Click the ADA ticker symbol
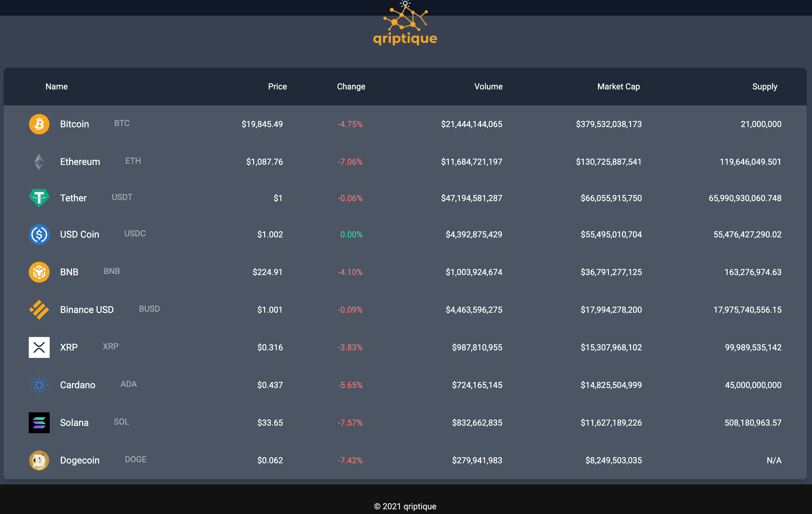Image resolution: width=812 pixels, height=514 pixels. [x=128, y=384]
